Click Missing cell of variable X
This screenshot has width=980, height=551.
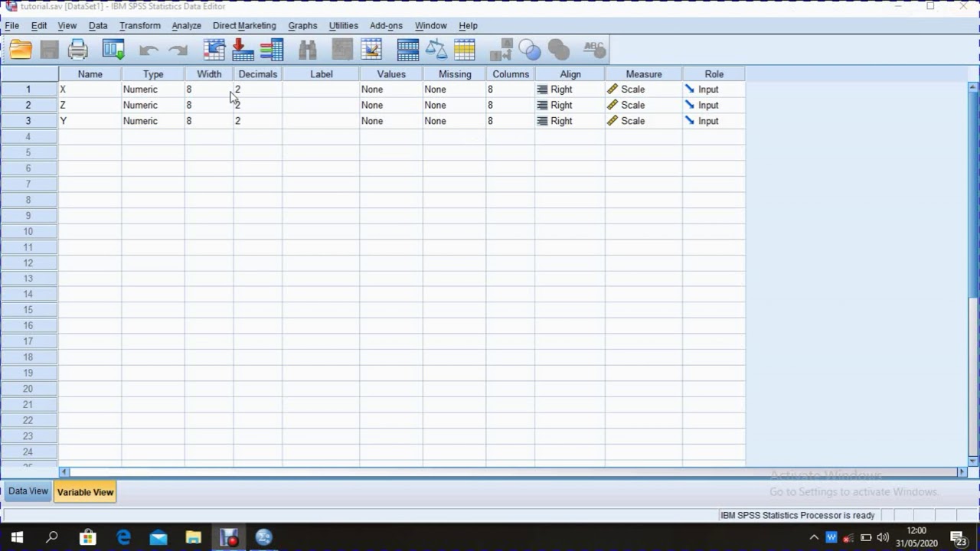point(454,90)
